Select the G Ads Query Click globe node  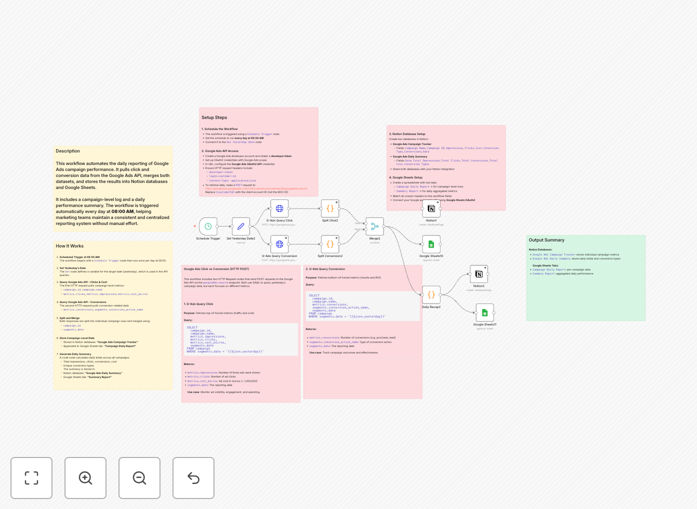coord(280,208)
